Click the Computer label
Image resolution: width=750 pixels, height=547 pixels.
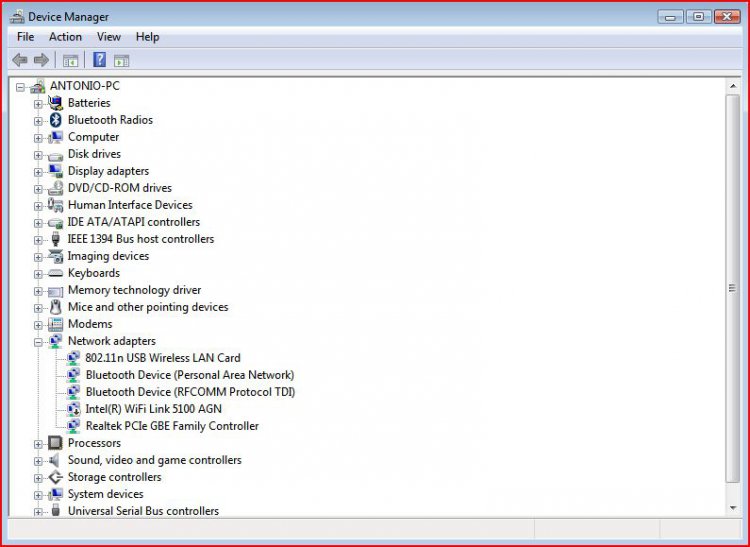[x=93, y=137]
